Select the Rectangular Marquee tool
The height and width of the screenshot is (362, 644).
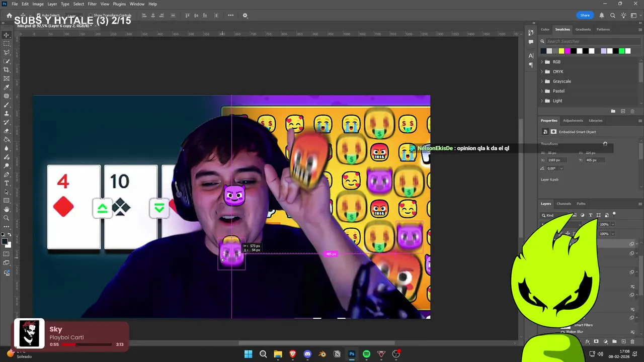click(7, 44)
